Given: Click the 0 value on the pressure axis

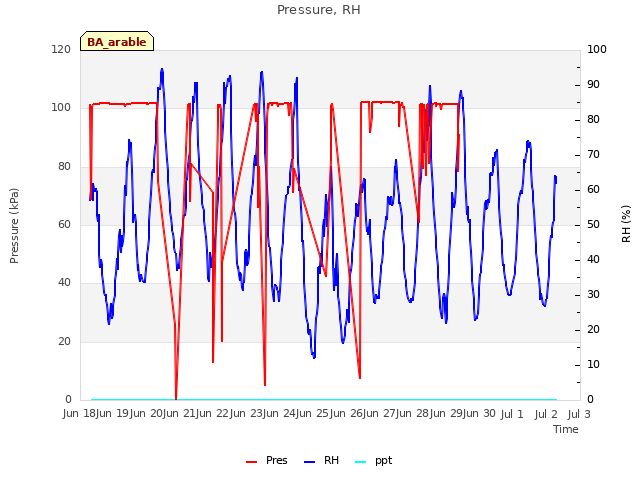Looking at the screenshot, I should (68, 399).
